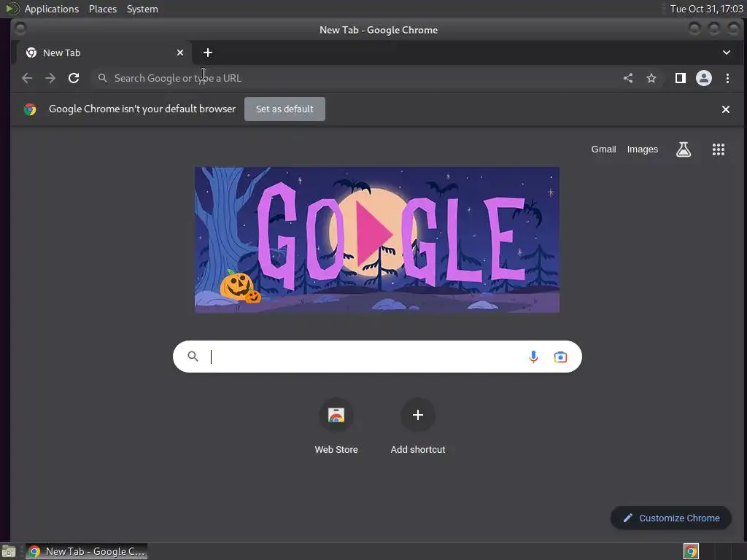Viewport: 747px width, 560px height.
Task: Click the Google search box
Action: coord(377,356)
